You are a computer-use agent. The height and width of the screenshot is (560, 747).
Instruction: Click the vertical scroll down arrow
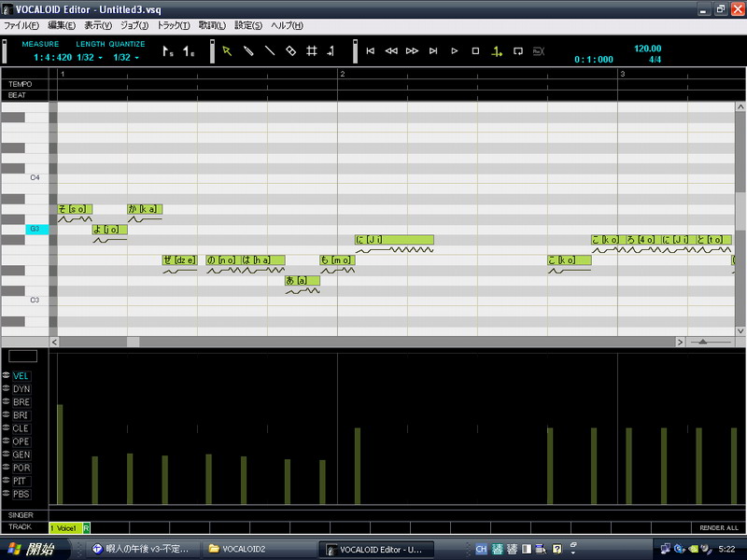pos(740,331)
